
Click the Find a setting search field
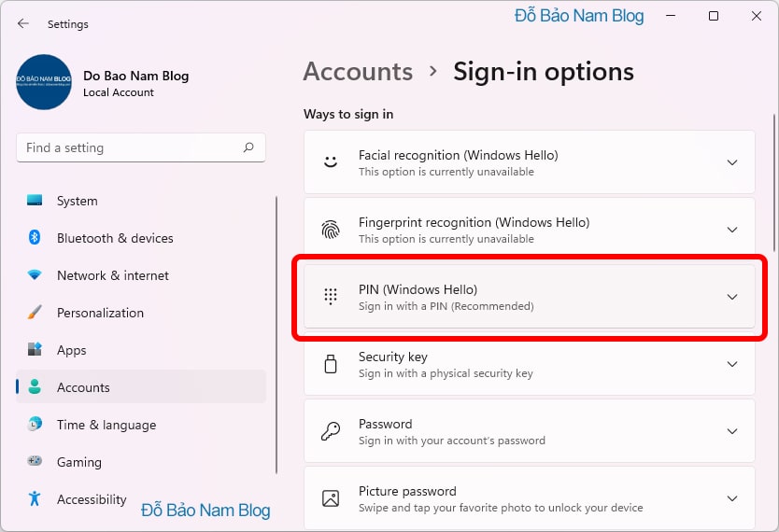coord(141,147)
